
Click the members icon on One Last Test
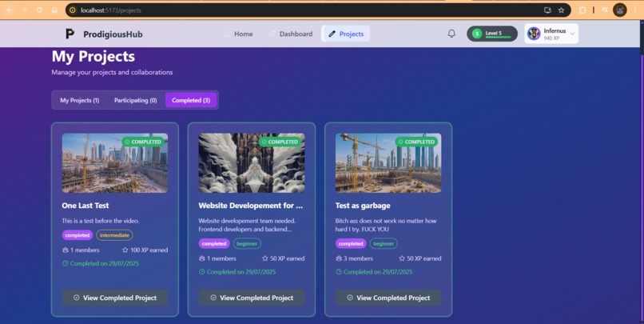coord(65,250)
